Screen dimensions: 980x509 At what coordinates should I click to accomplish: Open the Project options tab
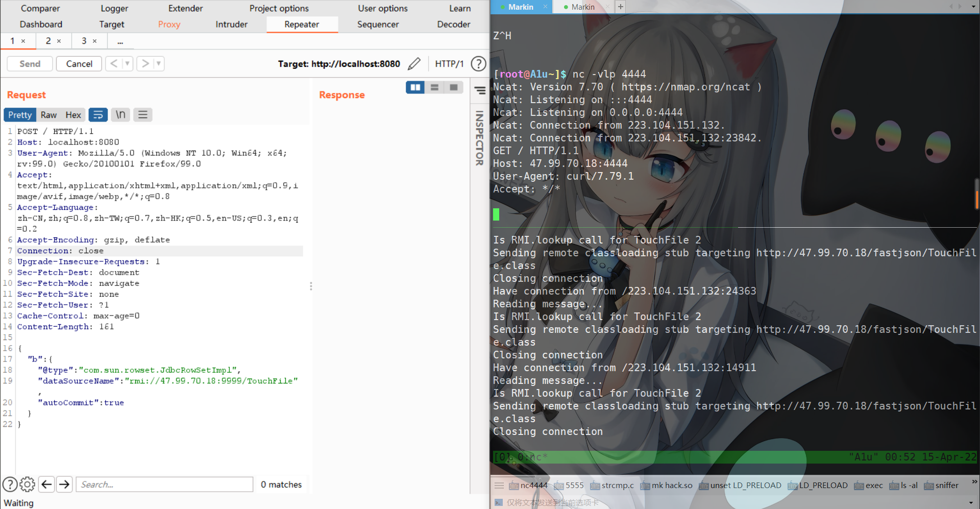279,8
